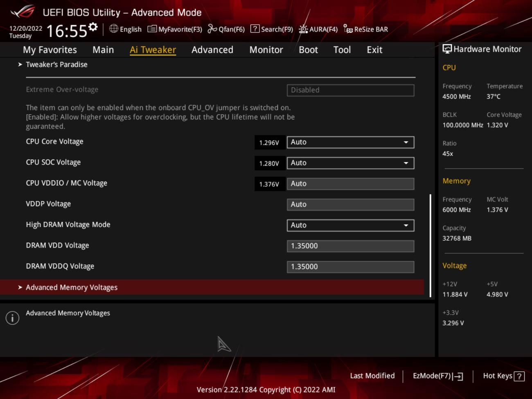Click the MyFavorite list icon
The image size is (532, 399).
click(152, 29)
